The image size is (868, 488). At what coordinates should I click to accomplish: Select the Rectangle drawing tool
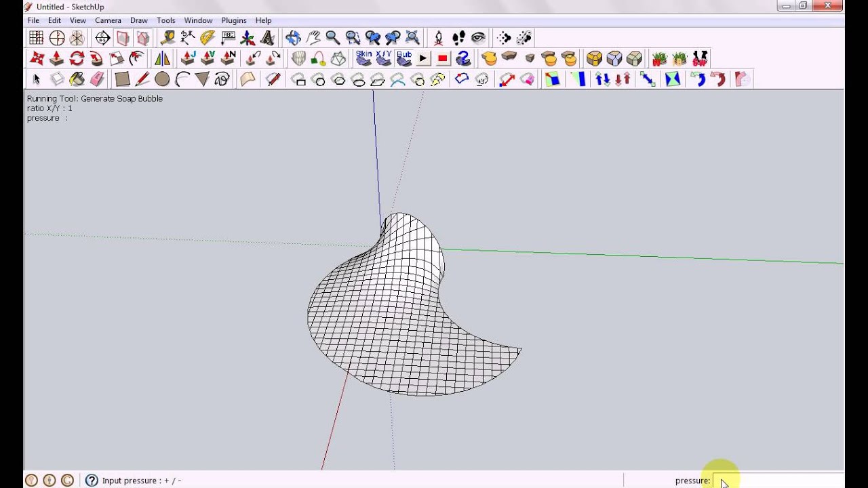point(122,79)
